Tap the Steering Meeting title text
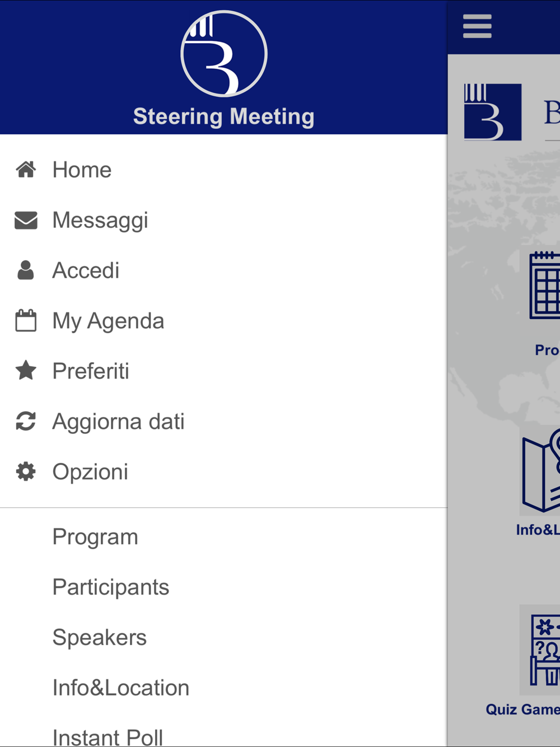This screenshot has height=747, width=560. click(224, 116)
